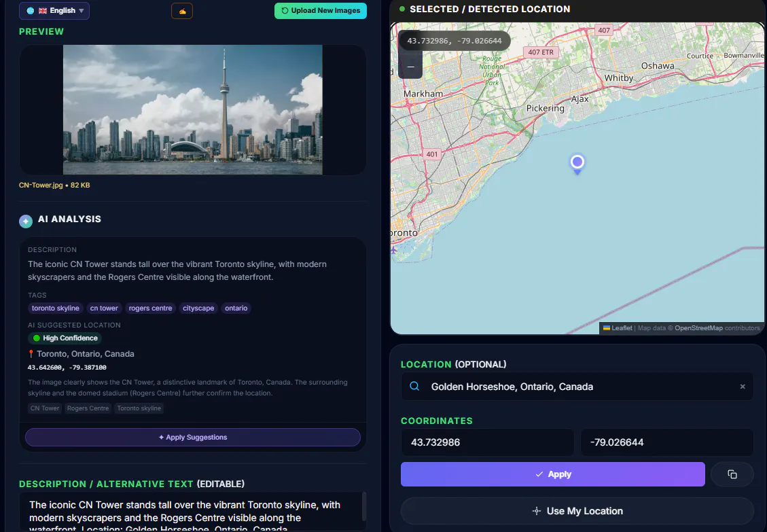The width and height of the screenshot is (767, 532).
Task: Select the 'toronto skyline' tag
Action: (55, 308)
